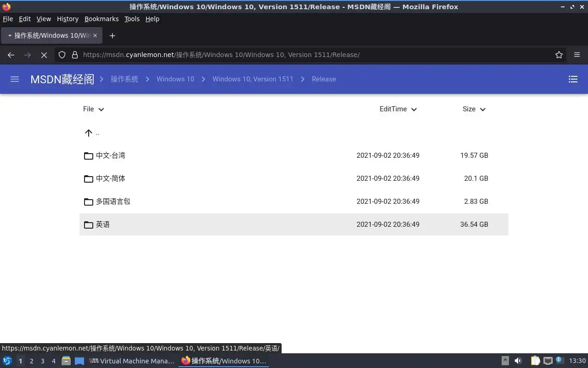
Task: Show tracking protection shield info
Action: click(x=62, y=55)
